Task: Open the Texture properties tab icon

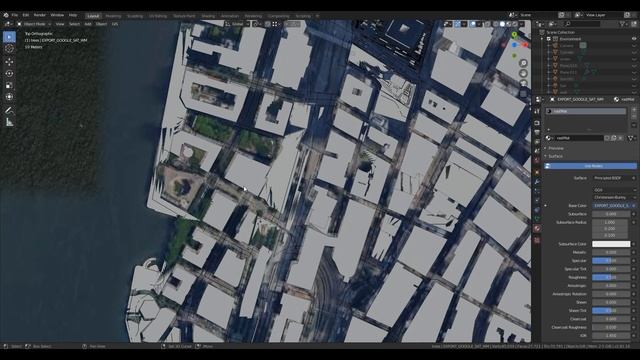Action: (x=537, y=240)
